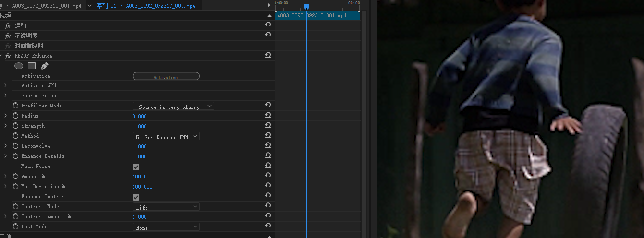This screenshot has width=644, height=238.
Task: Disable the Enhance Contrast checkbox
Action: (x=136, y=197)
